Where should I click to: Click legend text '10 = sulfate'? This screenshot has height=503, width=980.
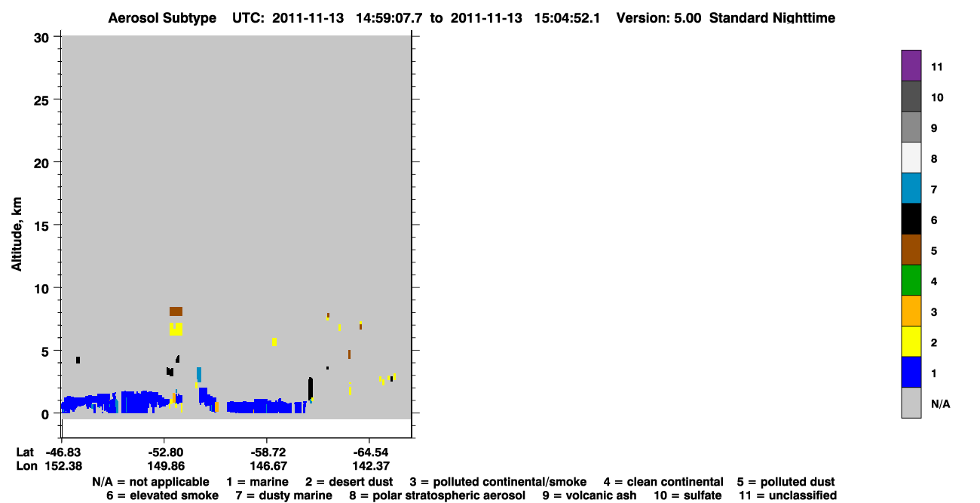tap(688, 495)
